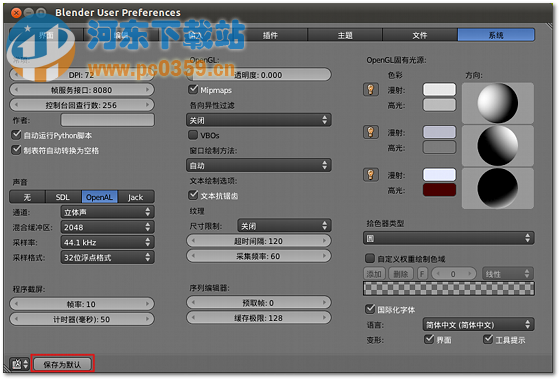Image resolution: width=560 pixels, height=380 pixels.
Task: Click first light 漫射 color swatch
Action: point(439,89)
